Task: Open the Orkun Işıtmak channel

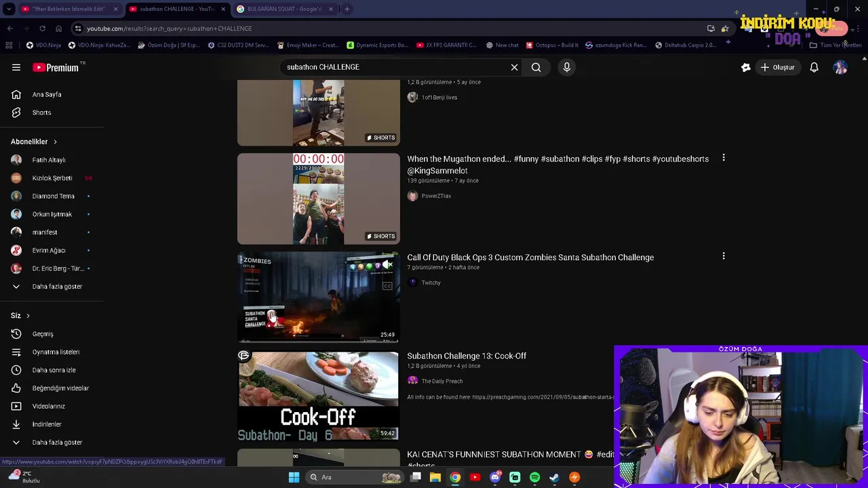Action: pyautogui.click(x=52, y=214)
